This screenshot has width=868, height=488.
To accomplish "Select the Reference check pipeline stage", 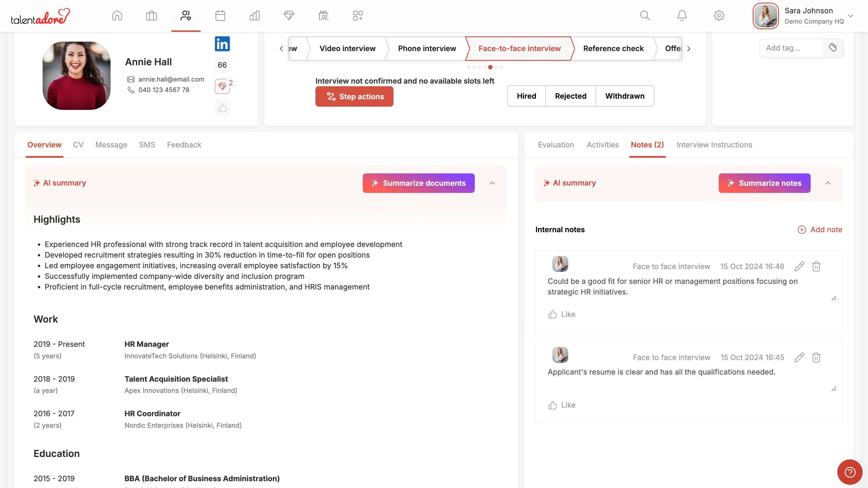I will coord(613,48).
